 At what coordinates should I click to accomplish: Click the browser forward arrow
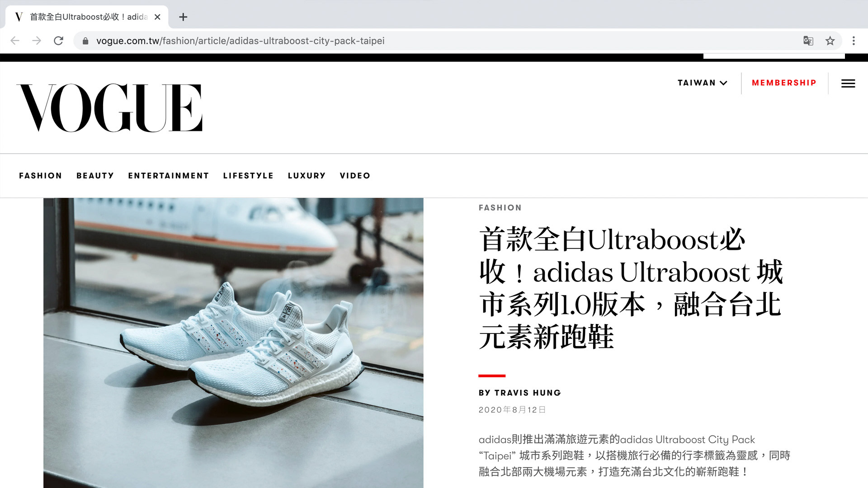click(x=37, y=41)
